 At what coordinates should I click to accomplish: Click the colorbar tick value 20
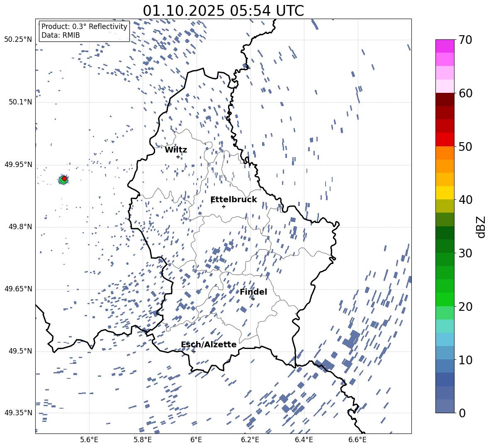466,307
